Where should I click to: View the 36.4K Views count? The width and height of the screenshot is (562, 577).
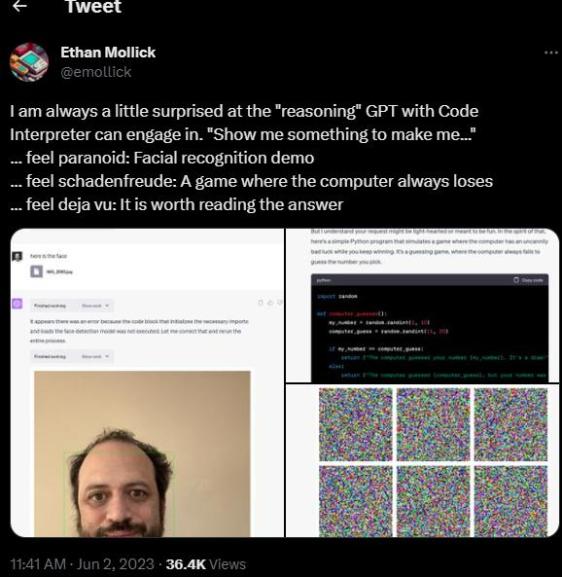pos(206,564)
